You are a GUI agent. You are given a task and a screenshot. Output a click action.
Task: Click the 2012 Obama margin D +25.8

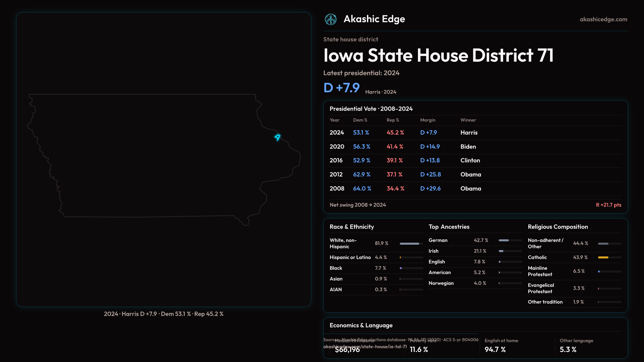tap(430, 175)
